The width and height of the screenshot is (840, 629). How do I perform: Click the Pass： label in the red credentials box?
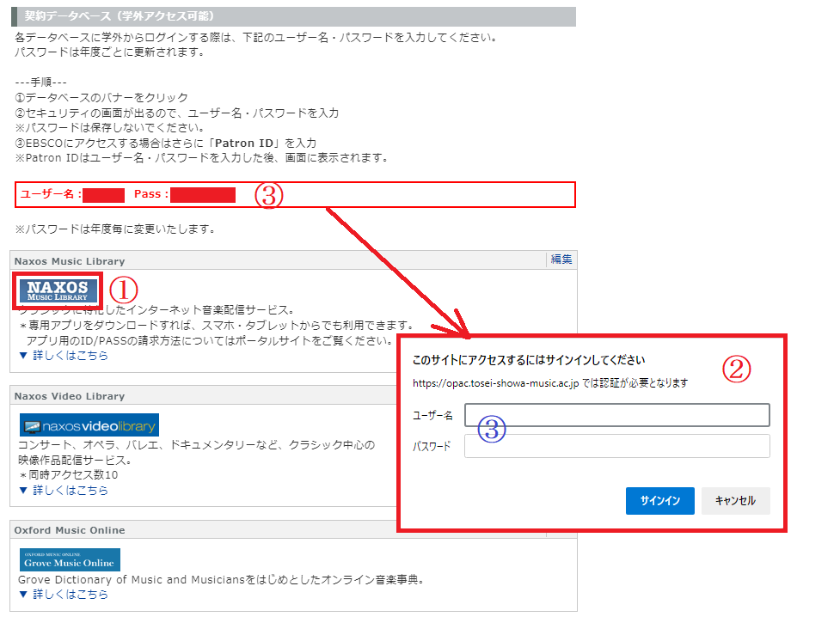click(151, 194)
